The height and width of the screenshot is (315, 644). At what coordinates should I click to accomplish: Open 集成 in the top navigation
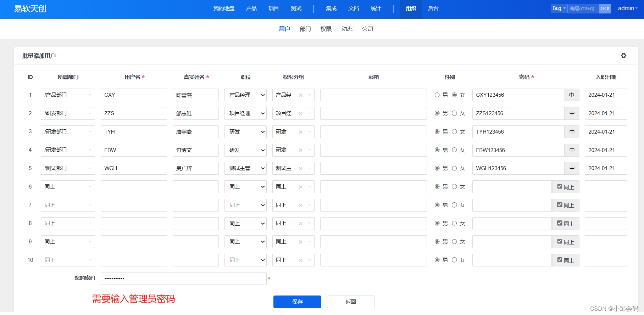tap(331, 9)
